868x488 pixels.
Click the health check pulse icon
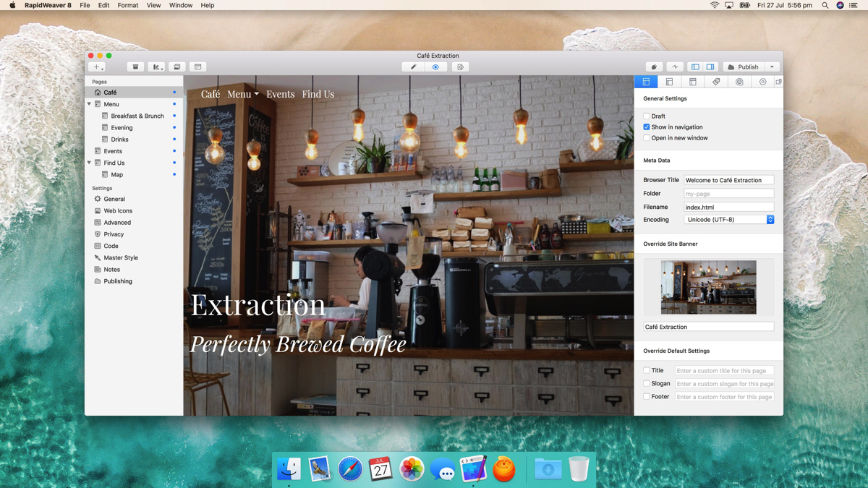675,67
